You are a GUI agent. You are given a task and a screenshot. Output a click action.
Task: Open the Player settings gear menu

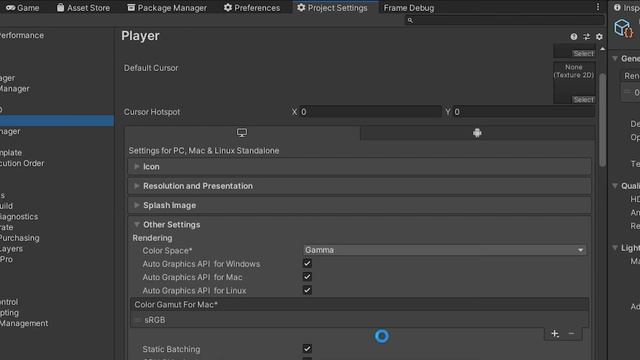coord(599,37)
